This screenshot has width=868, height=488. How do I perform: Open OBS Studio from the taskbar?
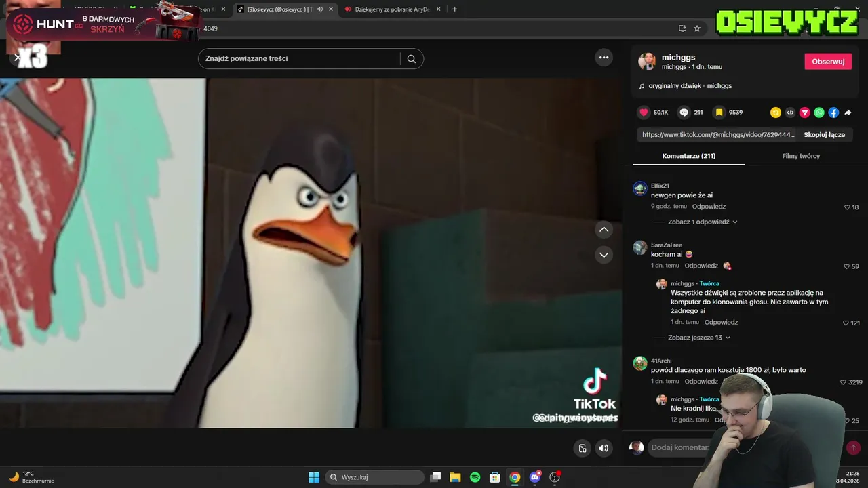(555, 477)
